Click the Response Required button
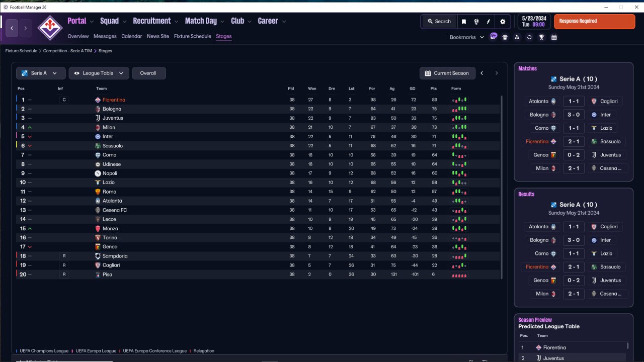Screen dimensions: 644x362 pyautogui.click(x=595, y=22)
